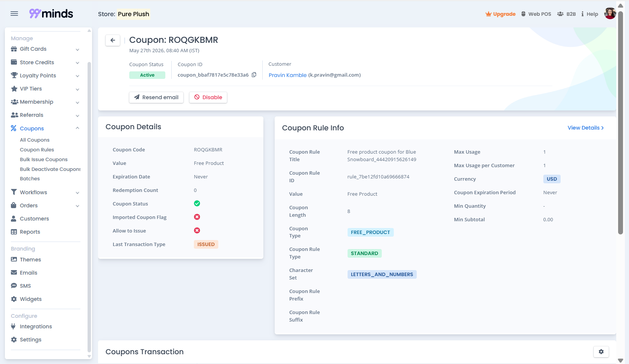Open Web POS
Image resolution: width=629 pixels, height=364 pixels.
[x=536, y=14]
